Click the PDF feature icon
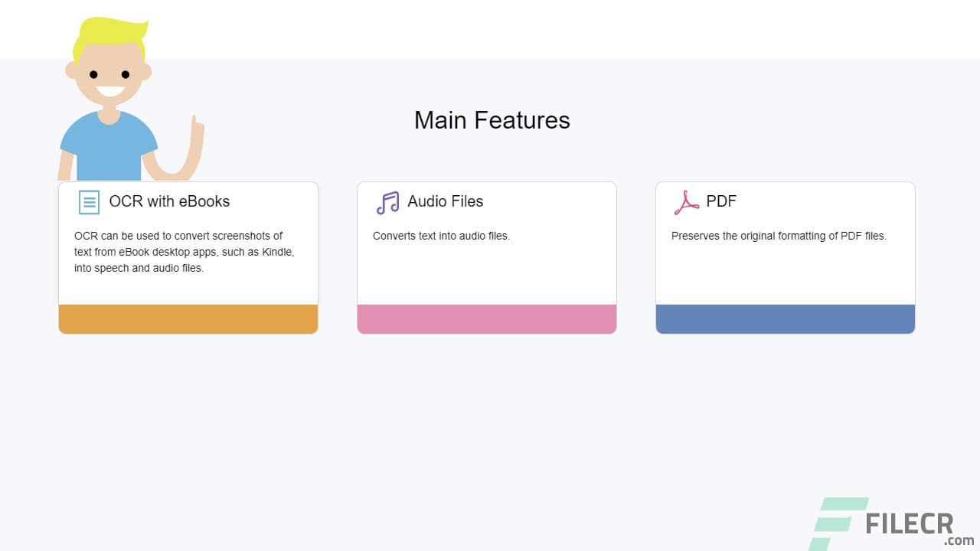 (x=685, y=202)
